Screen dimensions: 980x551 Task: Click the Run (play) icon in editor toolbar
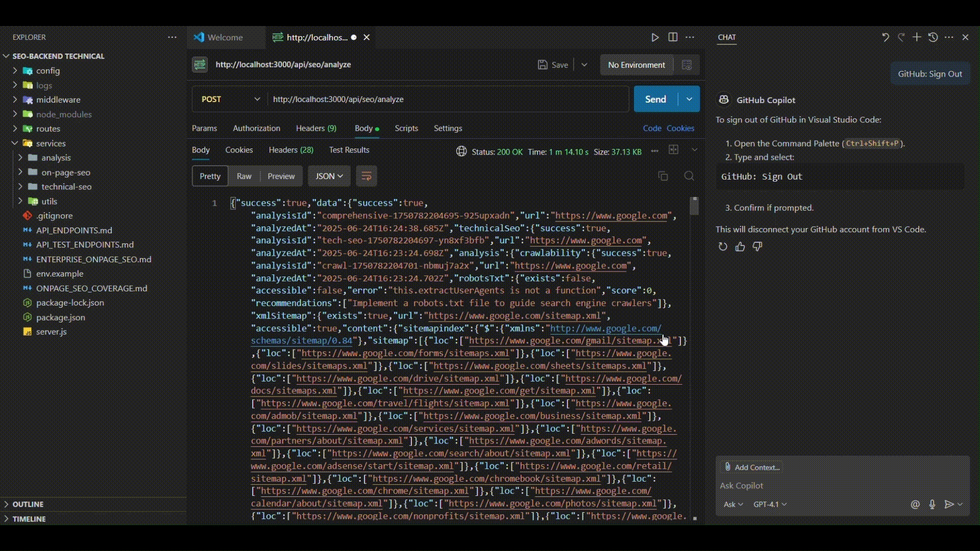click(655, 37)
